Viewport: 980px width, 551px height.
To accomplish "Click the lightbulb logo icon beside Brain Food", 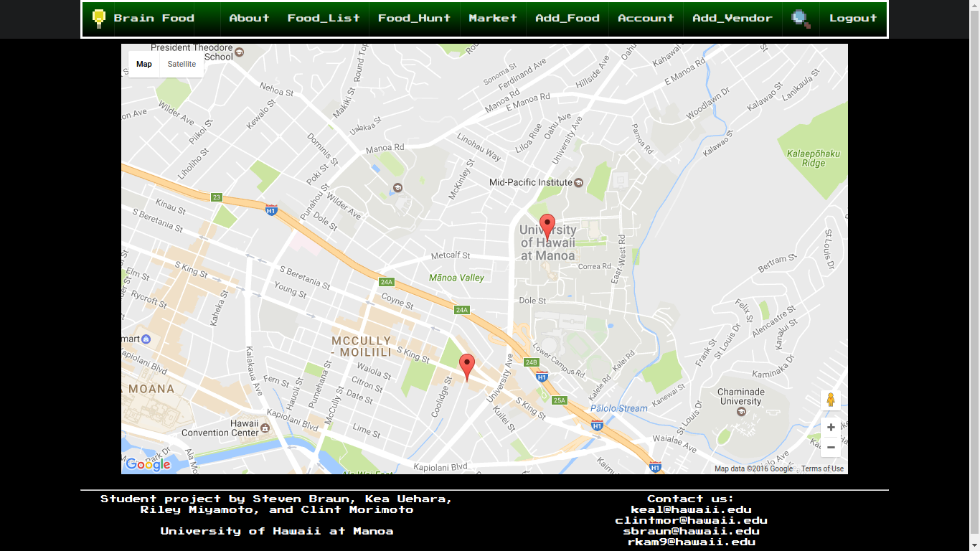I will tap(99, 18).
